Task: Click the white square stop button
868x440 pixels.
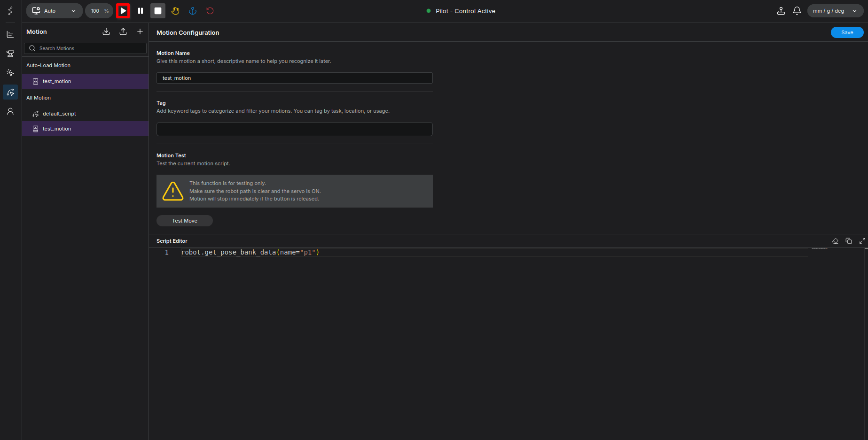Action: click(158, 11)
